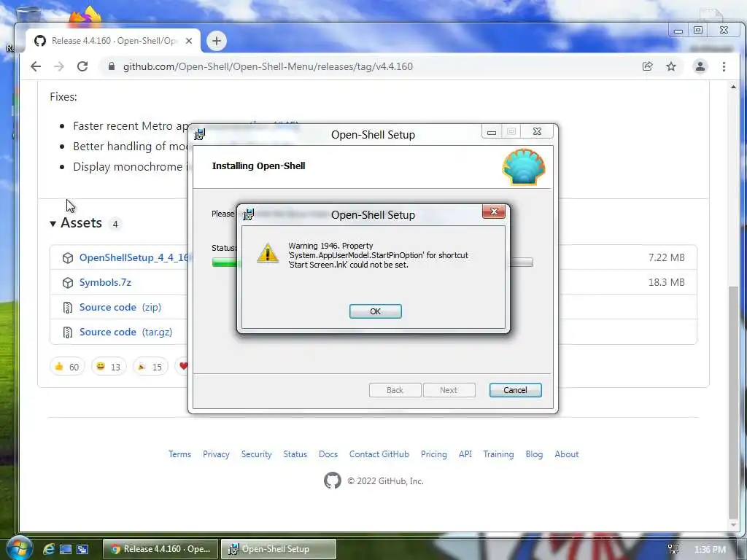The height and width of the screenshot is (560, 747).
Task: Cancel the Open-Shell installation
Action: 516,390
